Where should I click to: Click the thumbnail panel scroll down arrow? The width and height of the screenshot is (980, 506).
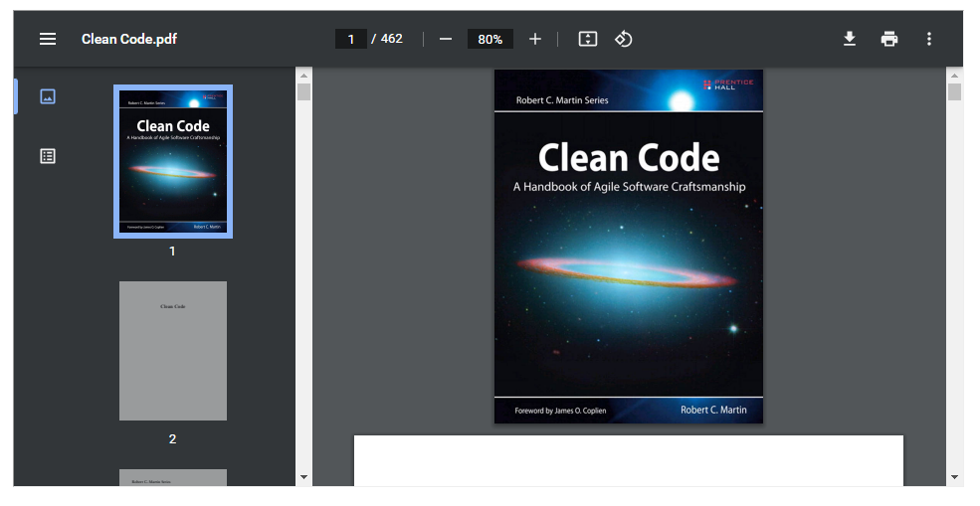click(303, 477)
